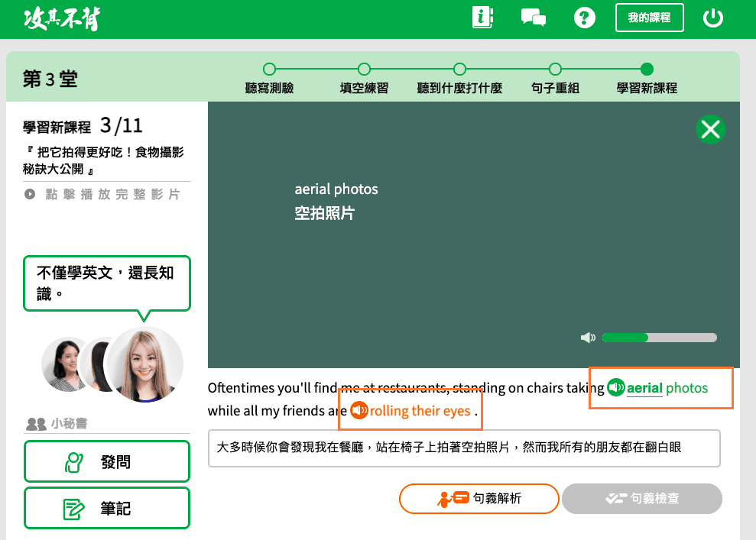Play audio for 'aerial photos' speaker icon
The image size is (756, 540).
point(616,388)
